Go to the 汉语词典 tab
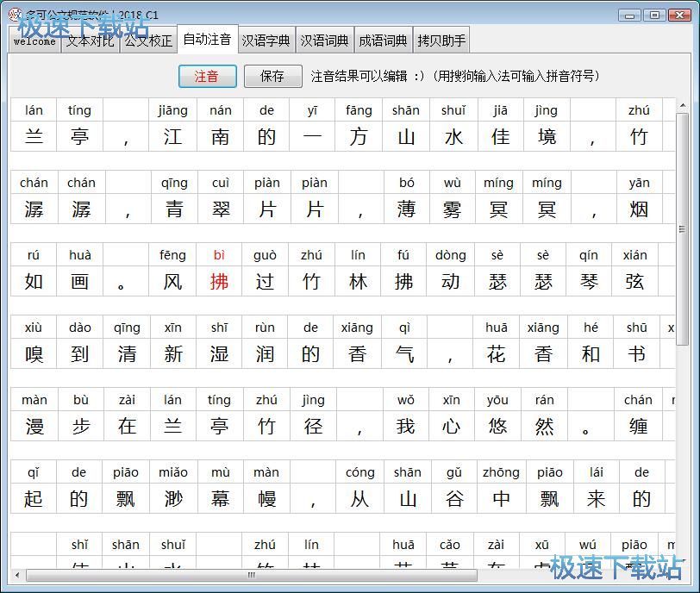The image size is (700, 593). 325,41
